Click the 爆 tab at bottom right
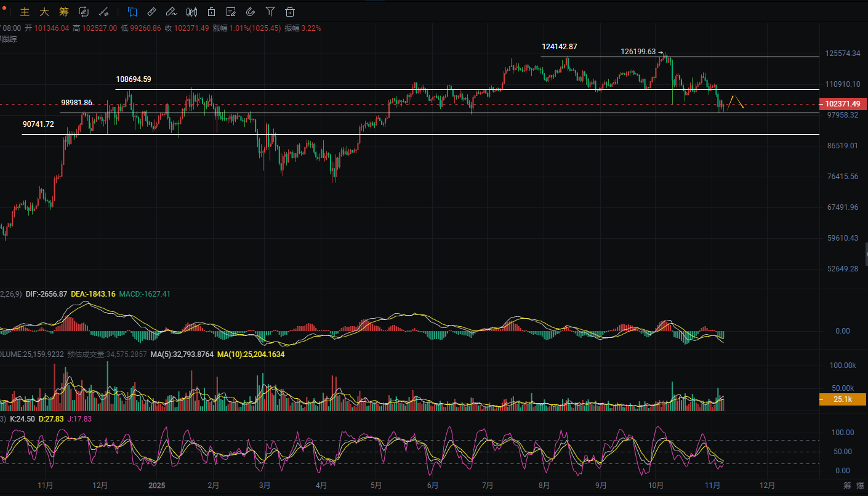 (x=861, y=486)
